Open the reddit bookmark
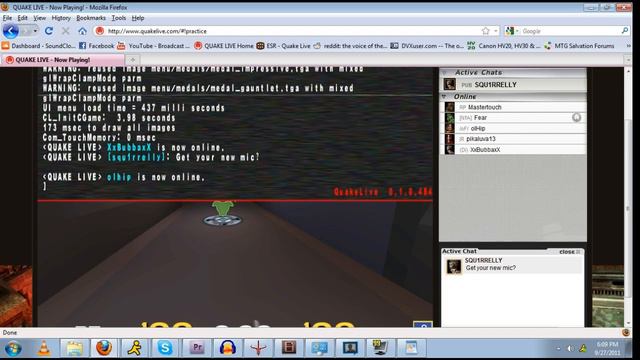Image resolution: width=640 pixels, height=360 pixels. click(350, 46)
